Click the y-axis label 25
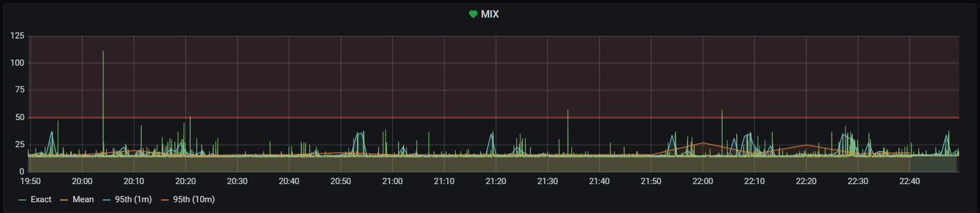The image size is (980, 213). click(20, 144)
